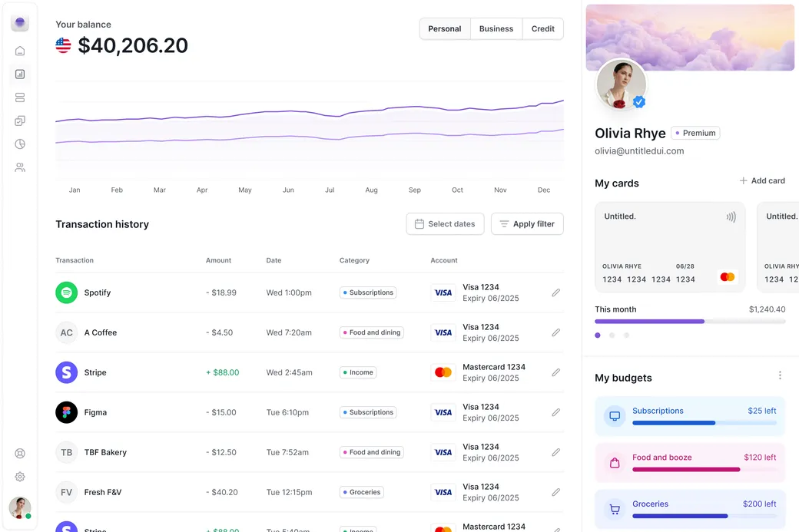Edit the Figma transaction pencil icon
This screenshot has width=799, height=532.
click(556, 412)
